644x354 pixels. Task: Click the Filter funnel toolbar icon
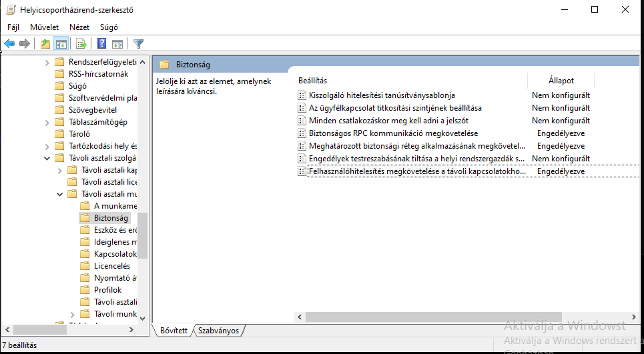[x=138, y=44]
